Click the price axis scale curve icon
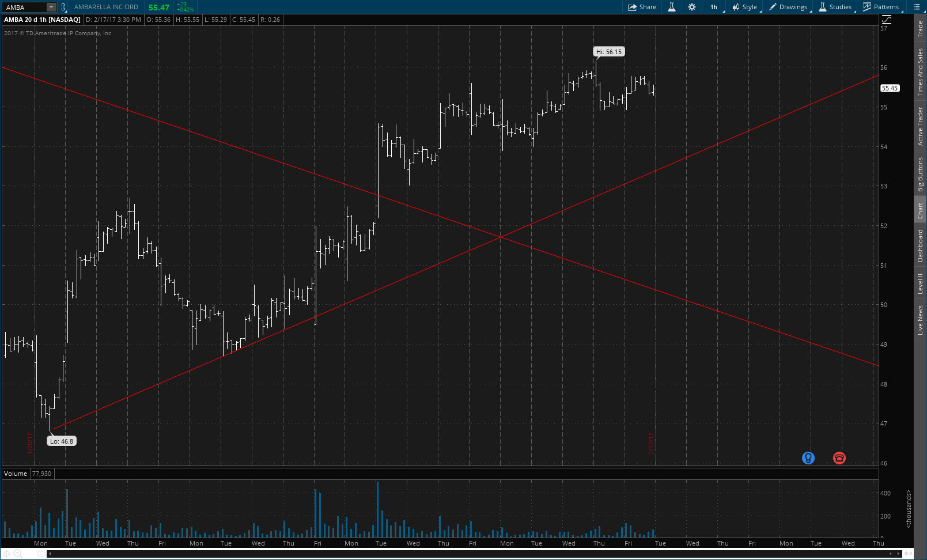Viewport: 927px width, 560px height. (887, 20)
